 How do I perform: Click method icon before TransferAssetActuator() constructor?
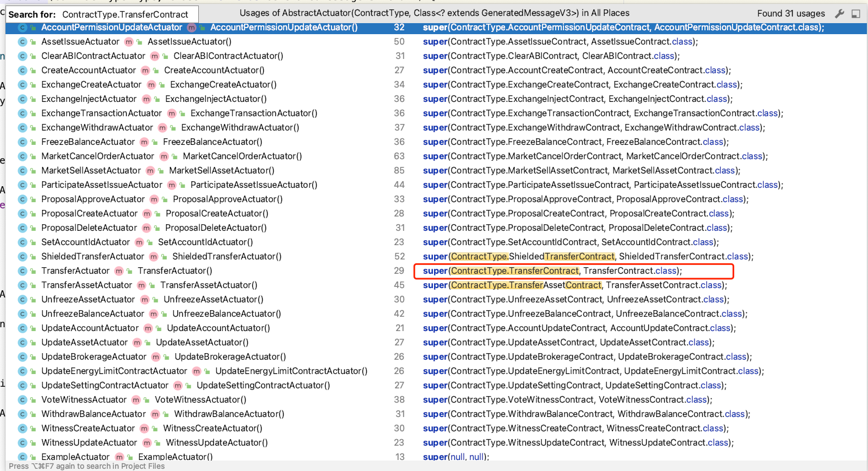coord(142,285)
